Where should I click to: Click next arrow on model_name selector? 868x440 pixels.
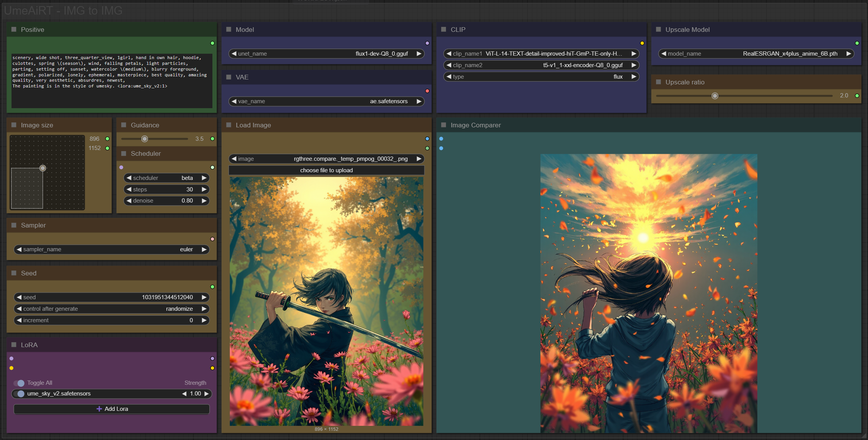pos(849,54)
